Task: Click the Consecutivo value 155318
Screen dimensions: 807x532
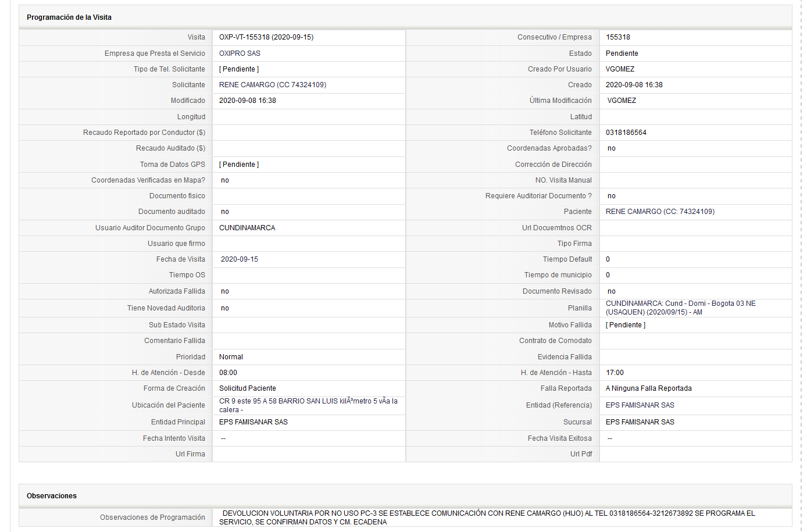Action: (618, 37)
